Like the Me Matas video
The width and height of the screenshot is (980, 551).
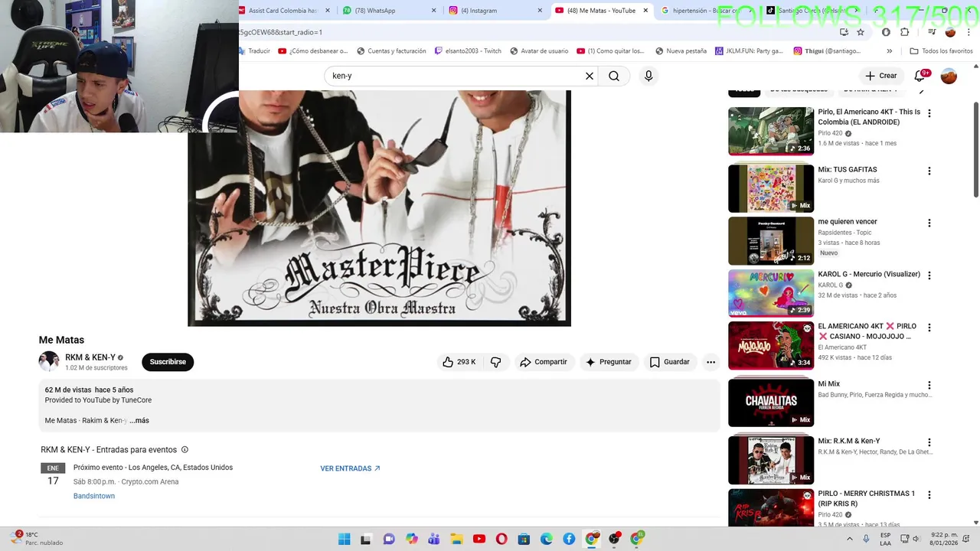[459, 362]
